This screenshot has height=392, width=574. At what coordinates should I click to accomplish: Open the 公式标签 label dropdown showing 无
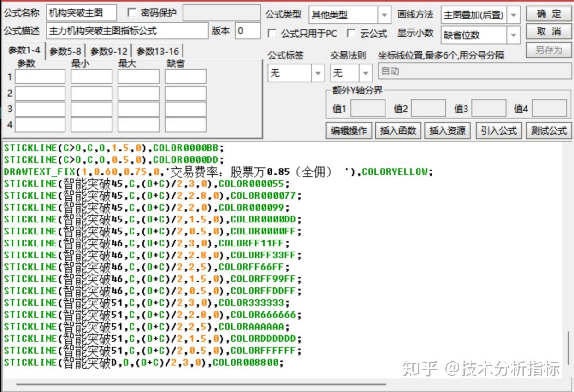pos(318,73)
